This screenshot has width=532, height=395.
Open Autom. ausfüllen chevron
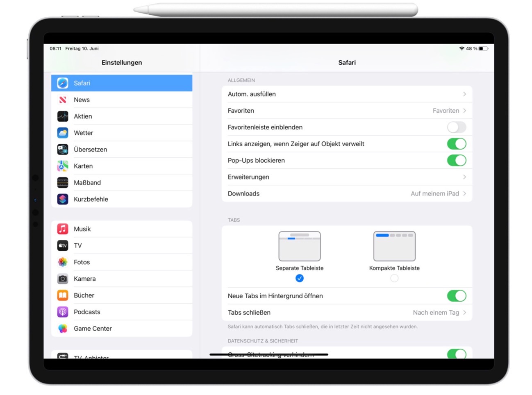point(464,94)
